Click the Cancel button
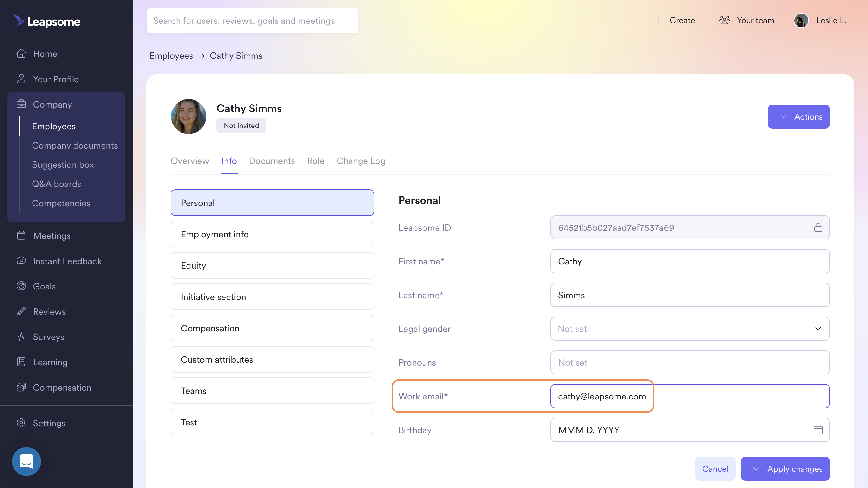The height and width of the screenshot is (488, 868). [715, 469]
